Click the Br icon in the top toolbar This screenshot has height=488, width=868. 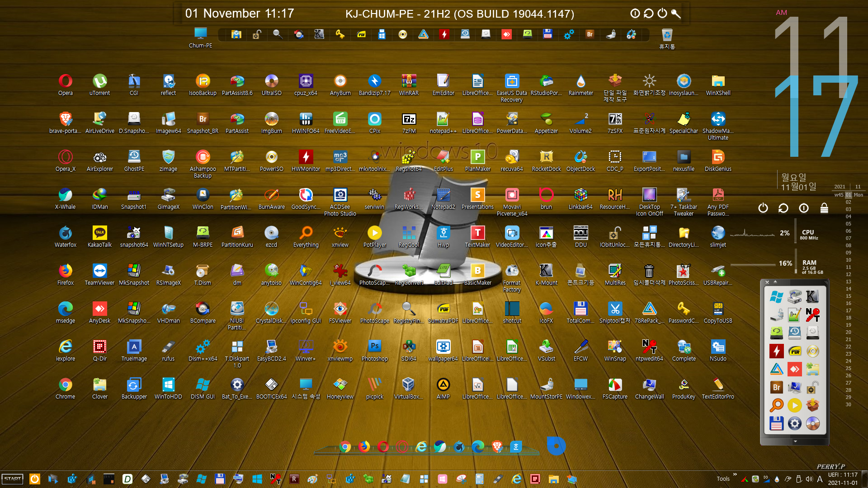coord(590,34)
